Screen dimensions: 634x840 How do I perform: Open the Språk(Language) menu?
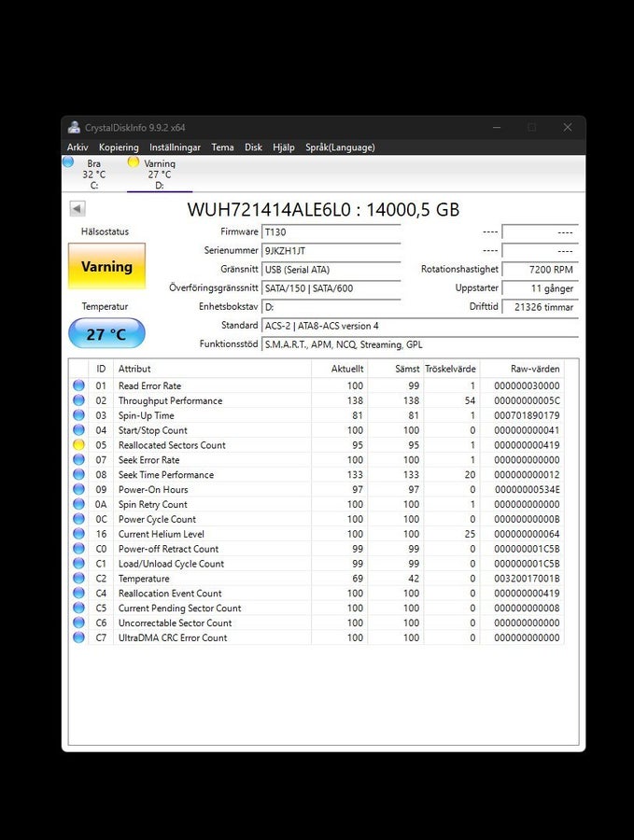(340, 147)
